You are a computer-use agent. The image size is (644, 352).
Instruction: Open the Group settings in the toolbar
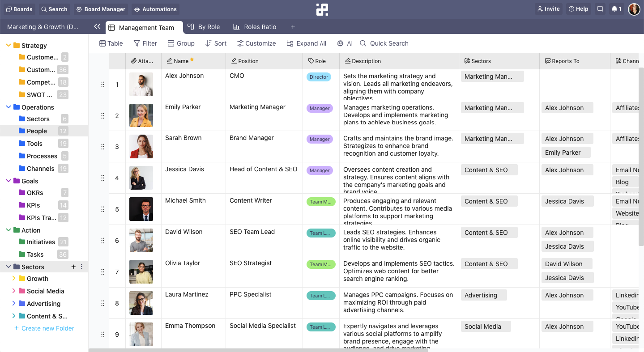point(181,43)
